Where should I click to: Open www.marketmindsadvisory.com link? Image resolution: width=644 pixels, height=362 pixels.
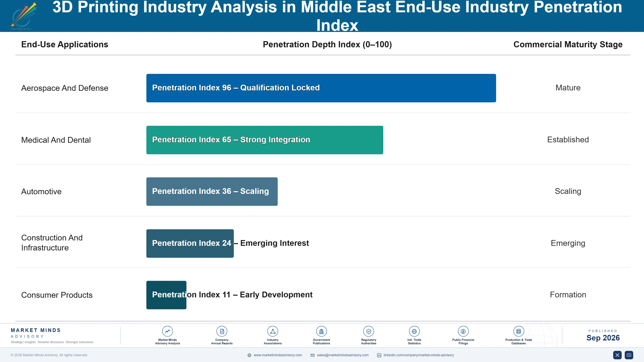(278, 355)
